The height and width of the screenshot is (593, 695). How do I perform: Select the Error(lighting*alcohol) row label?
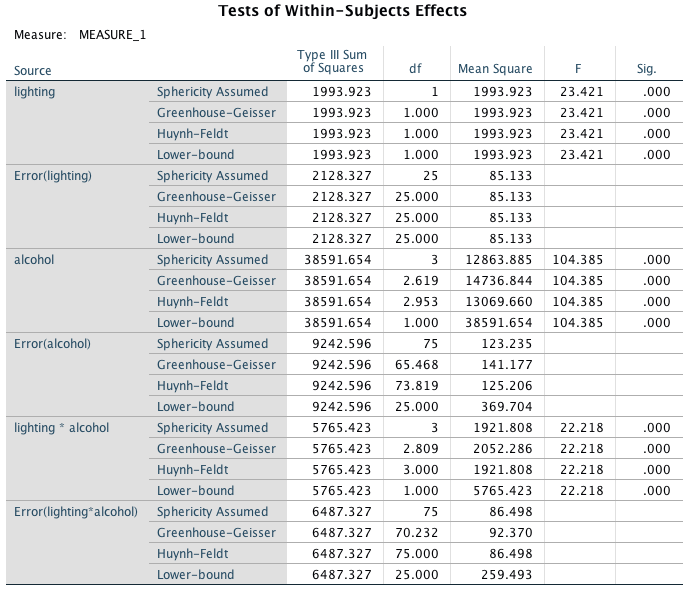pyautogui.click(x=76, y=512)
